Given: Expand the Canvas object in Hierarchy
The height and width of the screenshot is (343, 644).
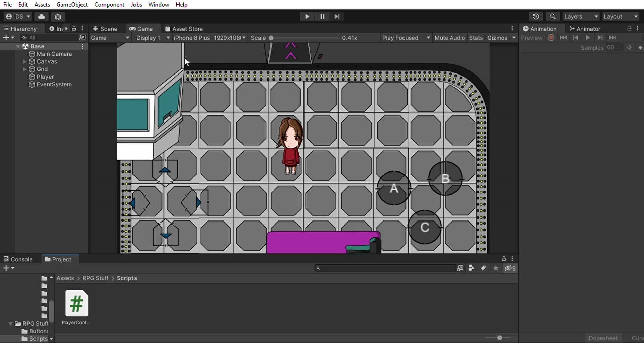Looking at the screenshot, I should coord(24,62).
